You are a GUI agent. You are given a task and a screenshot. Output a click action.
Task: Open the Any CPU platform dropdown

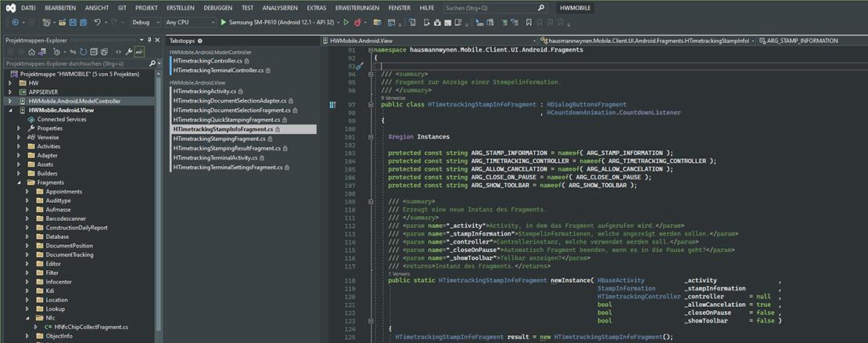tap(191, 22)
